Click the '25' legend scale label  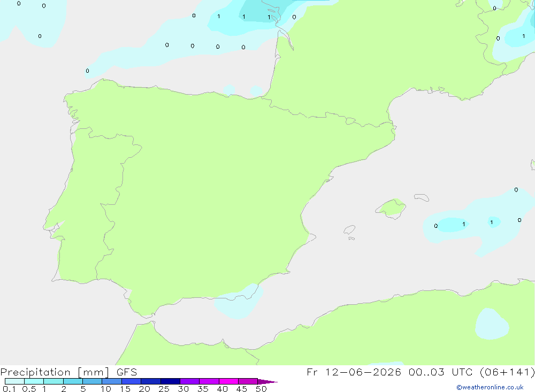tap(164, 389)
